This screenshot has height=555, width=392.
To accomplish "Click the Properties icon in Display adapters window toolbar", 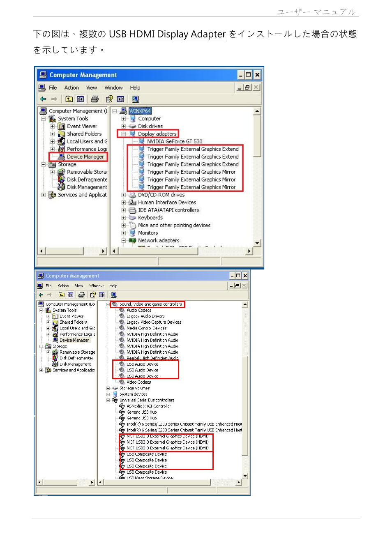I will pos(109,99).
